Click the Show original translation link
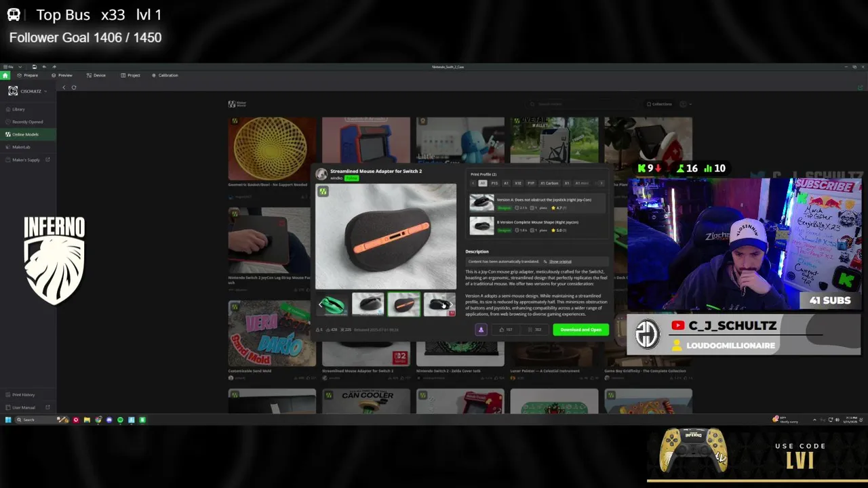The height and width of the screenshot is (488, 868). click(560, 261)
